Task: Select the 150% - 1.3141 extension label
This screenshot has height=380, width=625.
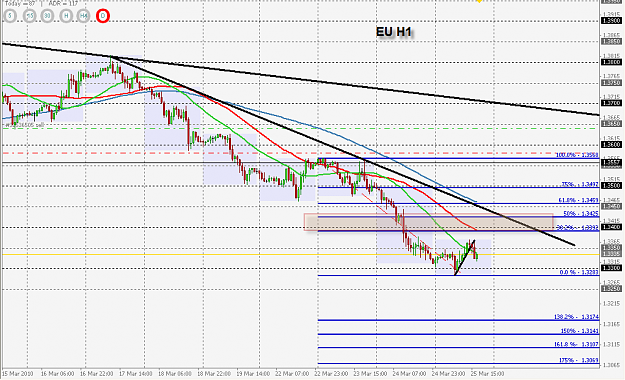Action: pos(580,331)
